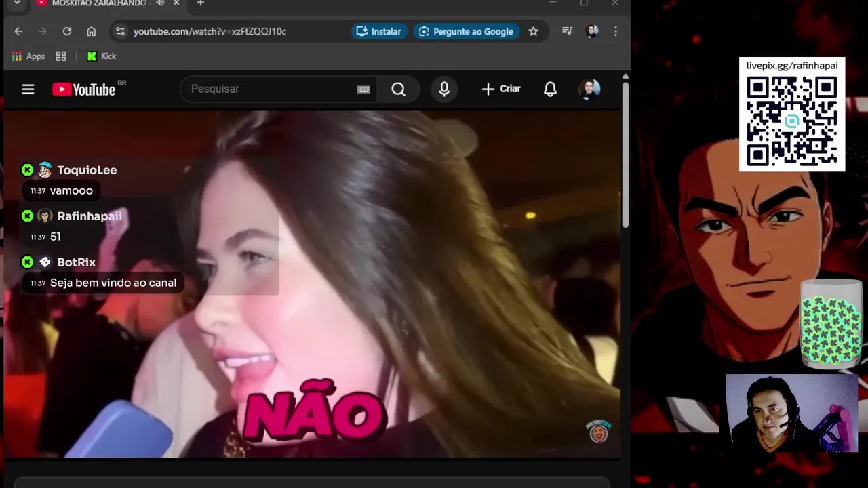The image size is (868, 488).
Task: Mute the tab audio speaker icon
Action: click(160, 3)
